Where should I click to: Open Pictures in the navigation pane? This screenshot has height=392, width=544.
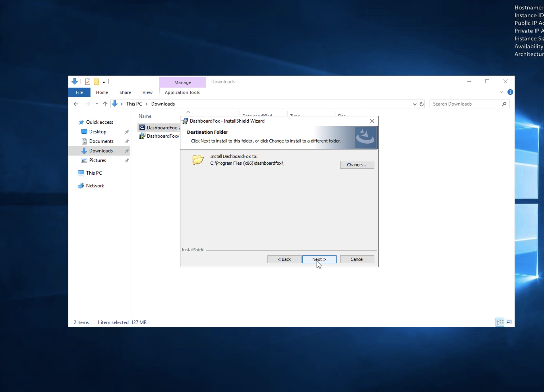[x=97, y=160]
